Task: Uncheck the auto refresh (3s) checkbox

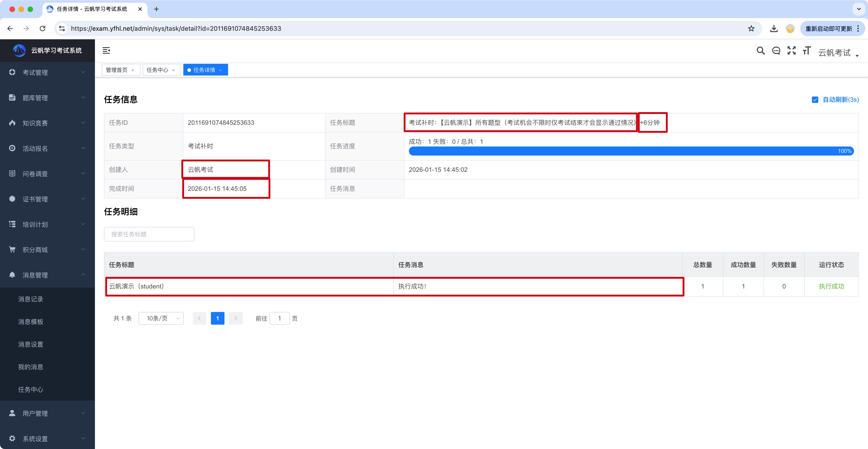Action: [815, 100]
